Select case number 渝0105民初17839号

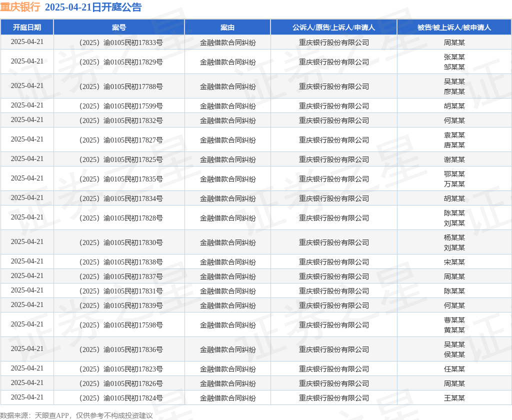(x=121, y=305)
